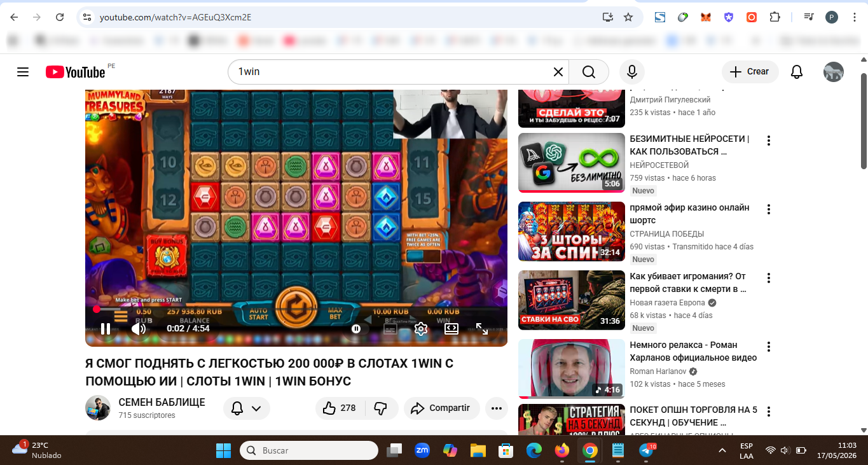Click the URL in the address bar
868x465 pixels.
pyautogui.click(x=176, y=17)
